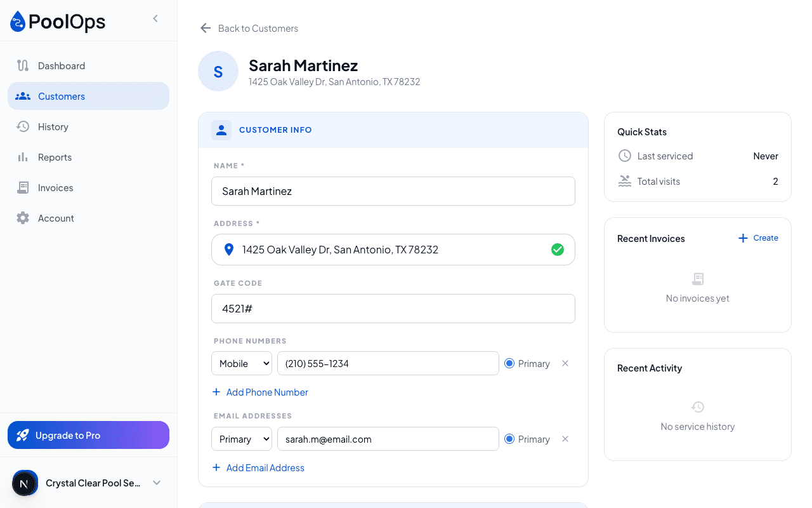
Task: Select the Customers sidebar icon
Action: click(23, 96)
